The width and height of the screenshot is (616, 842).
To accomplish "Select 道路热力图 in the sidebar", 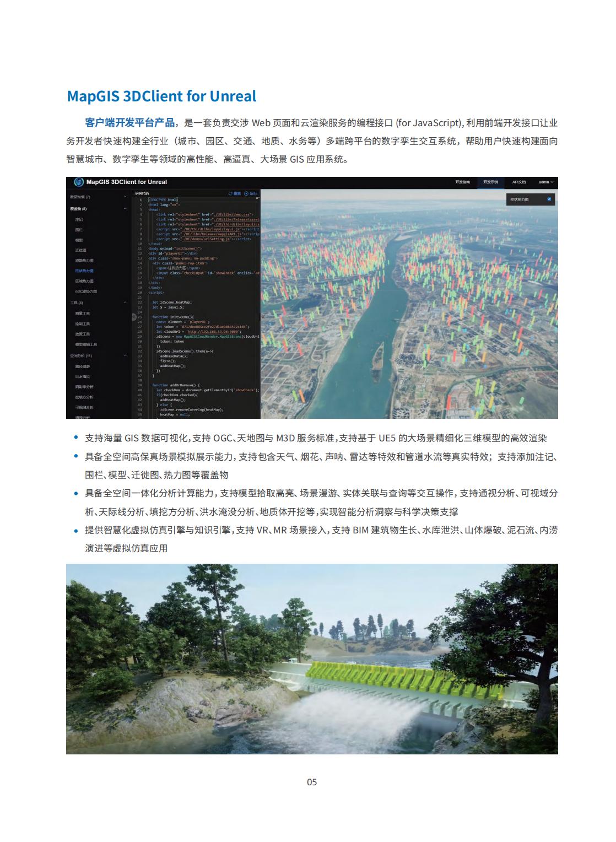I will pos(84,261).
